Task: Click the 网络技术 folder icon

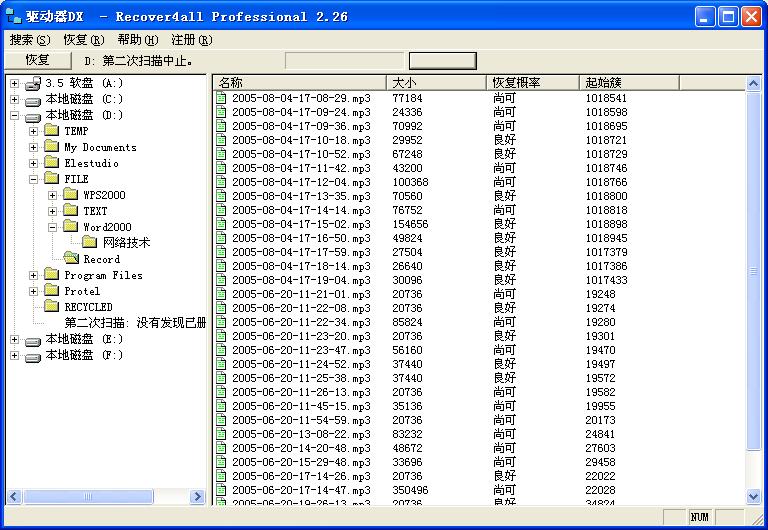Action: pyautogui.click(x=89, y=243)
